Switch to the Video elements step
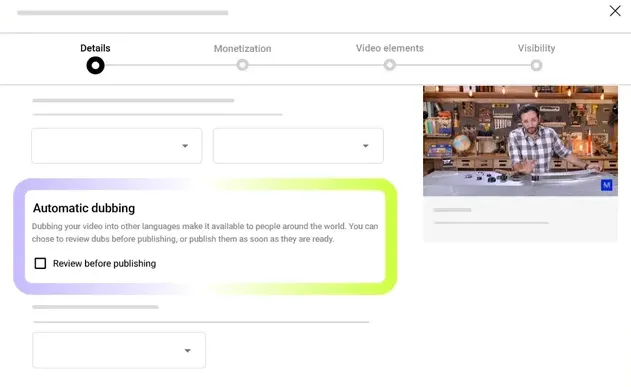The width and height of the screenshot is (631, 387). (x=390, y=48)
